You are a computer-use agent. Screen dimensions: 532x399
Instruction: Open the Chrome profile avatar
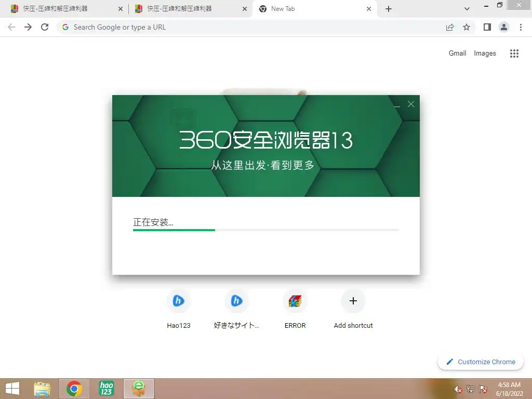(504, 27)
